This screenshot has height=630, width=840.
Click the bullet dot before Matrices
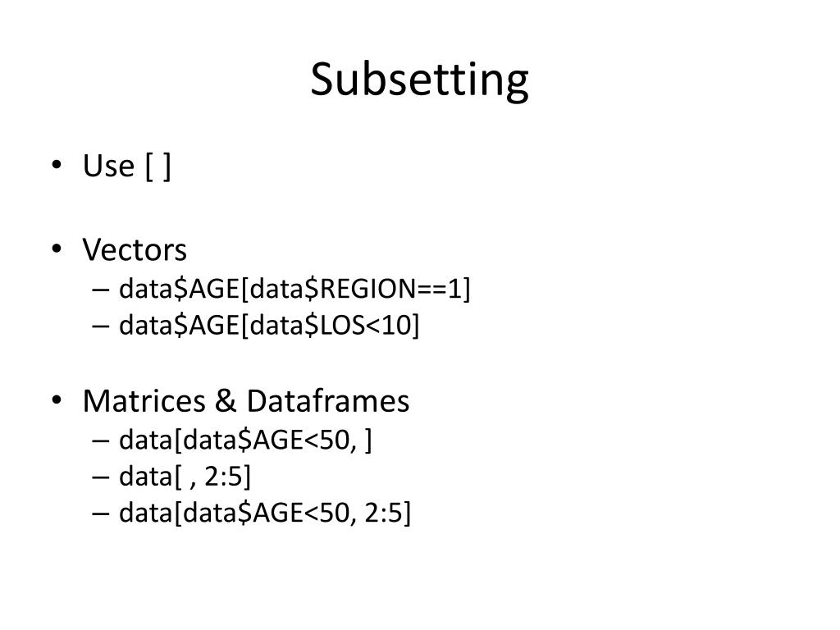(x=57, y=400)
